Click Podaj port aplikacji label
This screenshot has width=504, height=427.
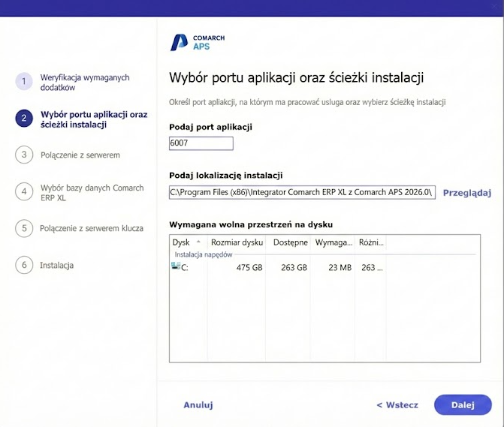210,127
